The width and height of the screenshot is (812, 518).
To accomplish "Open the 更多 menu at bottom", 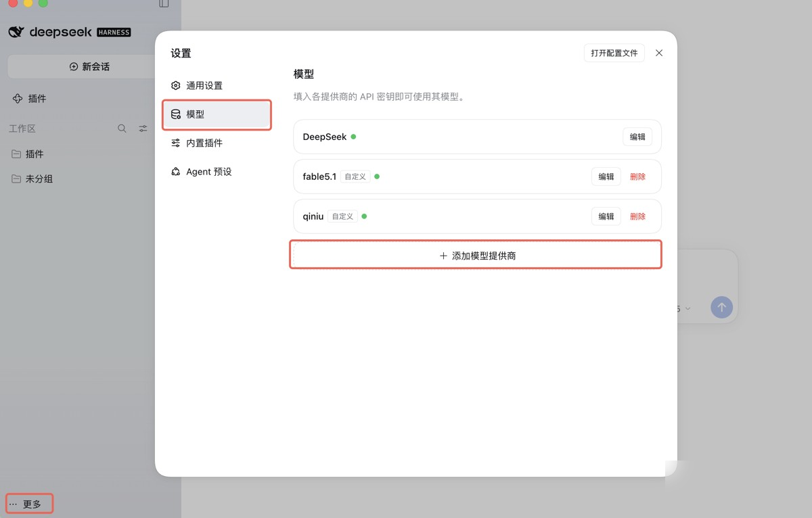I will click(x=30, y=504).
